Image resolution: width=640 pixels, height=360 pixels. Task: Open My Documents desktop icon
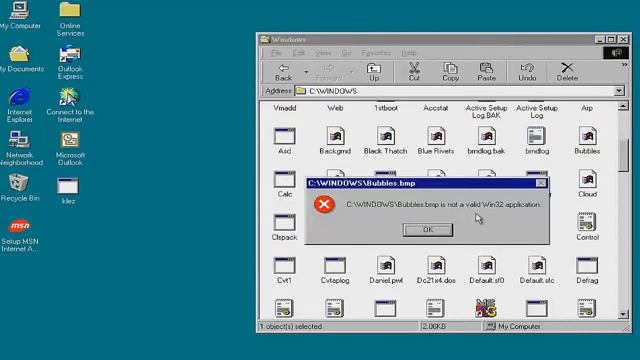(20, 59)
